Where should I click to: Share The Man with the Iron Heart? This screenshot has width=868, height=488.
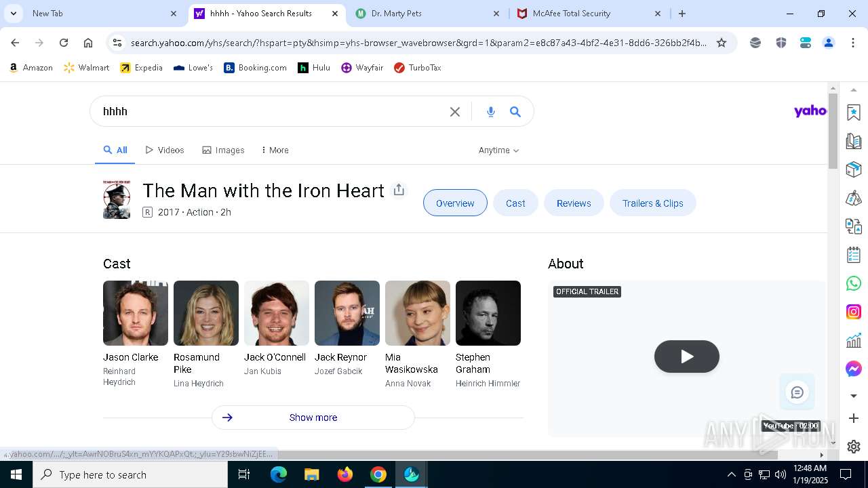click(399, 190)
